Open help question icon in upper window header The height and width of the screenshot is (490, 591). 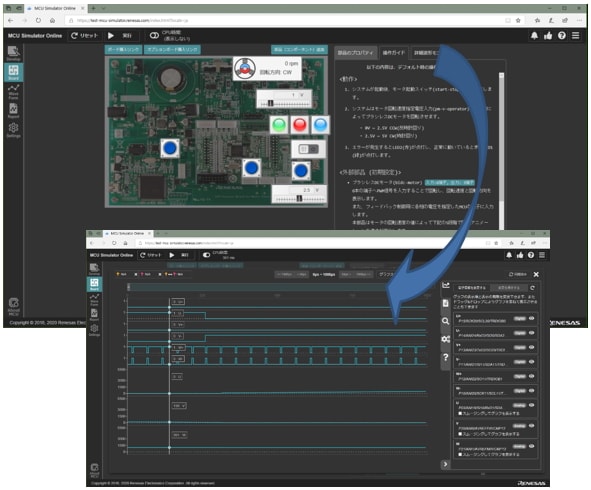click(562, 36)
